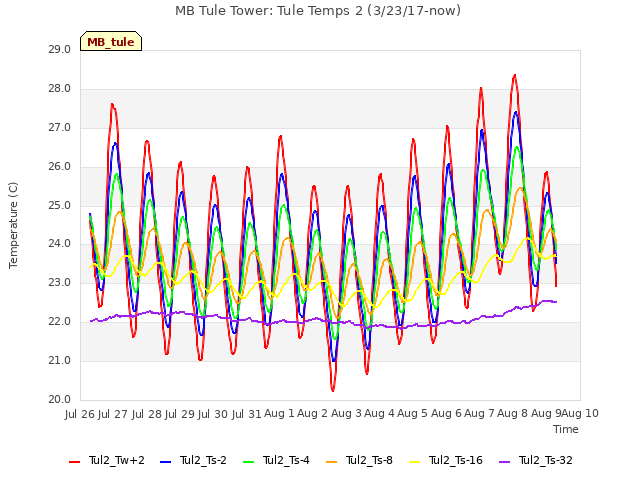
Task: Click the MB_tule annotation label
Action: [x=111, y=42]
